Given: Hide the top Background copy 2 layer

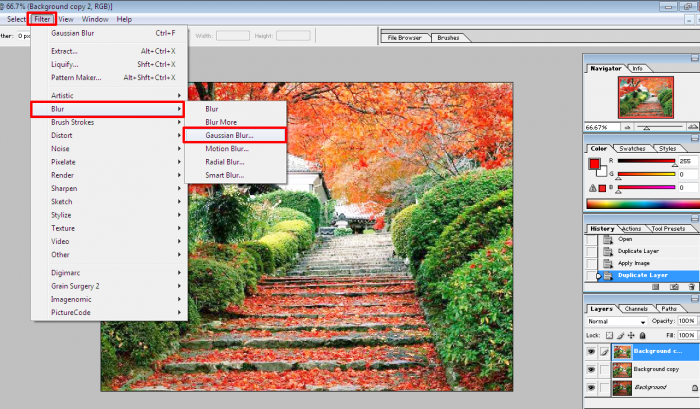Looking at the screenshot, I should click(x=591, y=352).
